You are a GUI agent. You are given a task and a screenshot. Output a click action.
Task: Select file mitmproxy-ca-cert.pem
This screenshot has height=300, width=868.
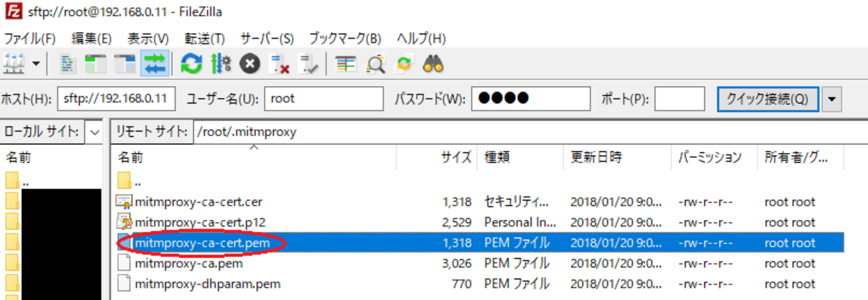(x=202, y=243)
